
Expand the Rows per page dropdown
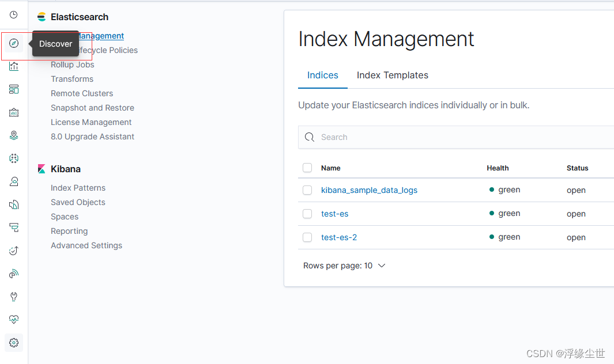344,266
